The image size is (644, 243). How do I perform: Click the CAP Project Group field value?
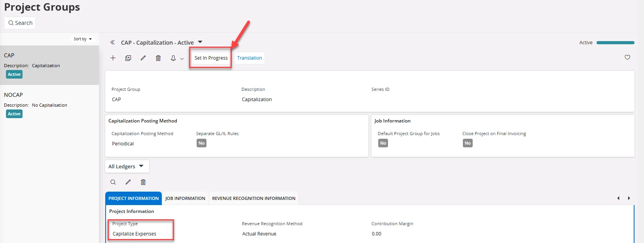point(116,100)
